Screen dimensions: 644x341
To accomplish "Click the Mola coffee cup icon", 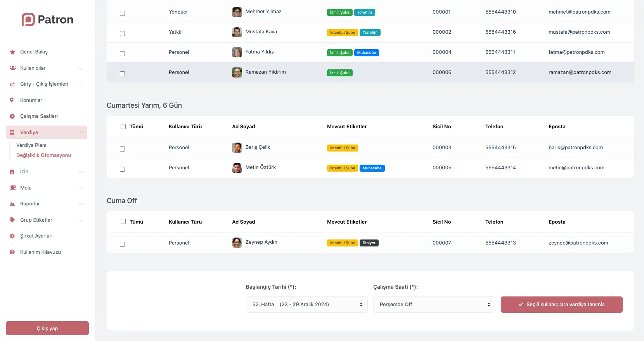I will coord(12,188).
